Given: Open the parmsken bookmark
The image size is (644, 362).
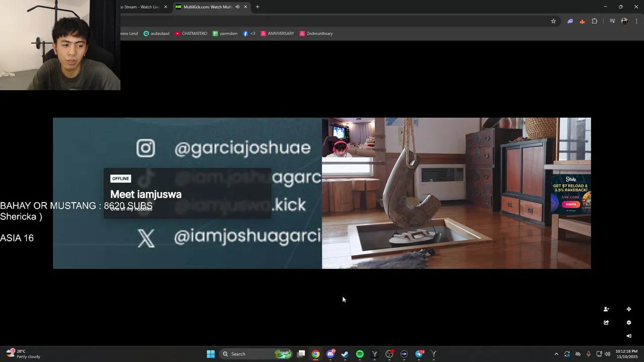Looking at the screenshot, I should [x=225, y=34].
